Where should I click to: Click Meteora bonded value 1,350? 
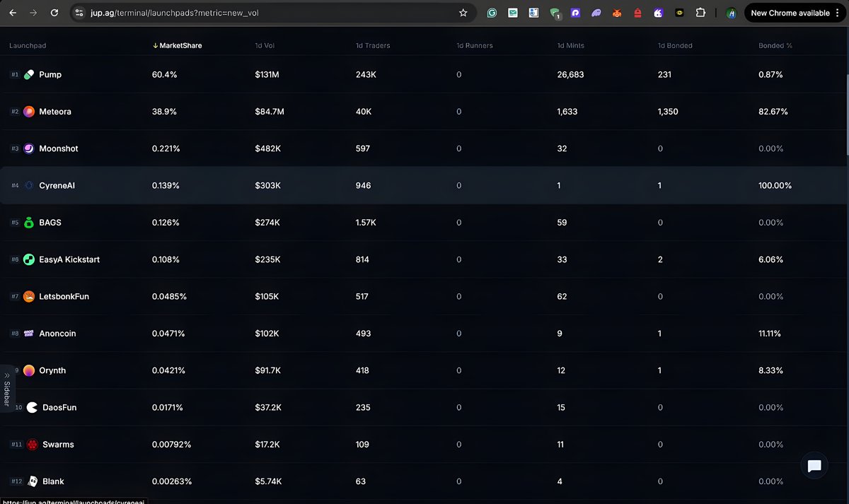tap(668, 112)
